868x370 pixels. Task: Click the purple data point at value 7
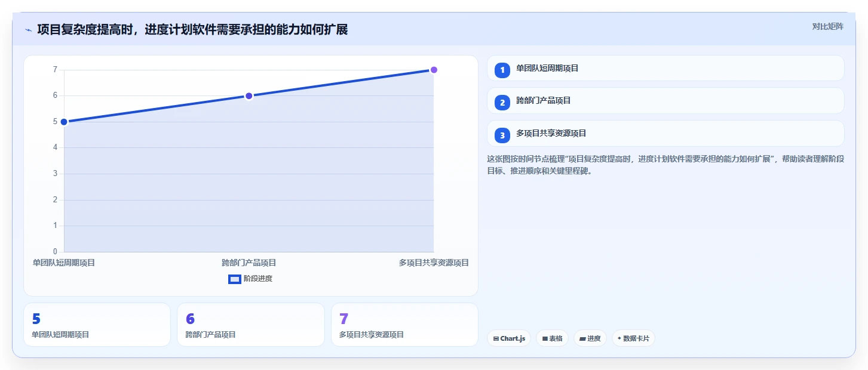(x=434, y=70)
